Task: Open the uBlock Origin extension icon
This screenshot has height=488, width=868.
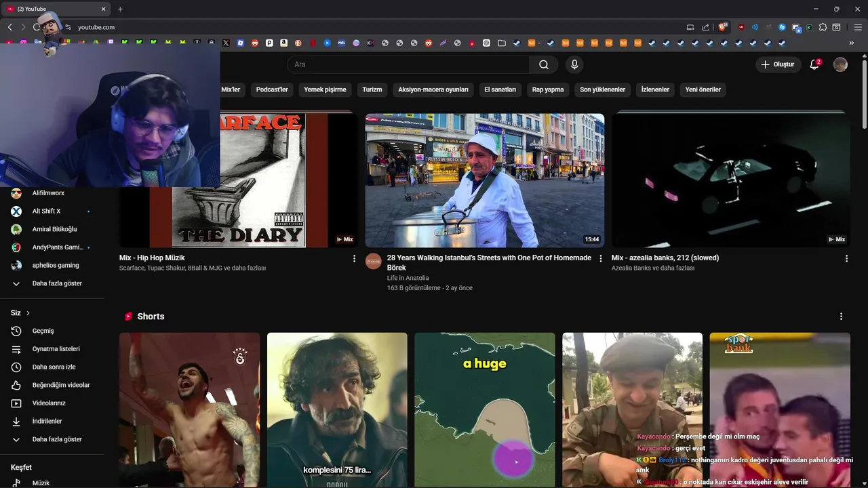Action: 741,27
